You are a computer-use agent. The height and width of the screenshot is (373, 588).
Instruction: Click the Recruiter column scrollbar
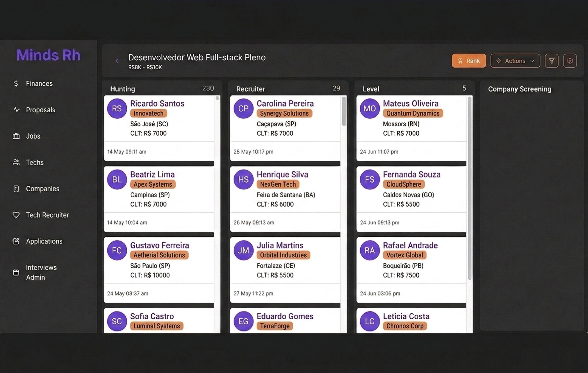point(344,111)
